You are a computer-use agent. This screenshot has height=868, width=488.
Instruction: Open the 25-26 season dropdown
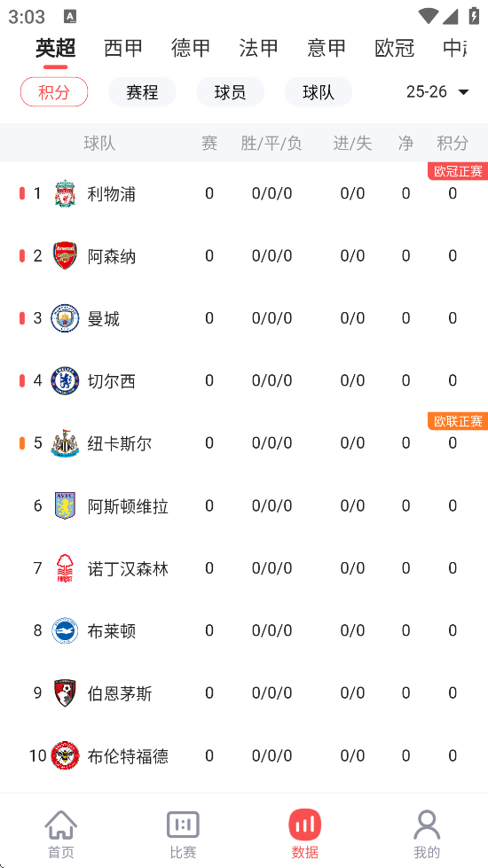(x=437, y=92)
